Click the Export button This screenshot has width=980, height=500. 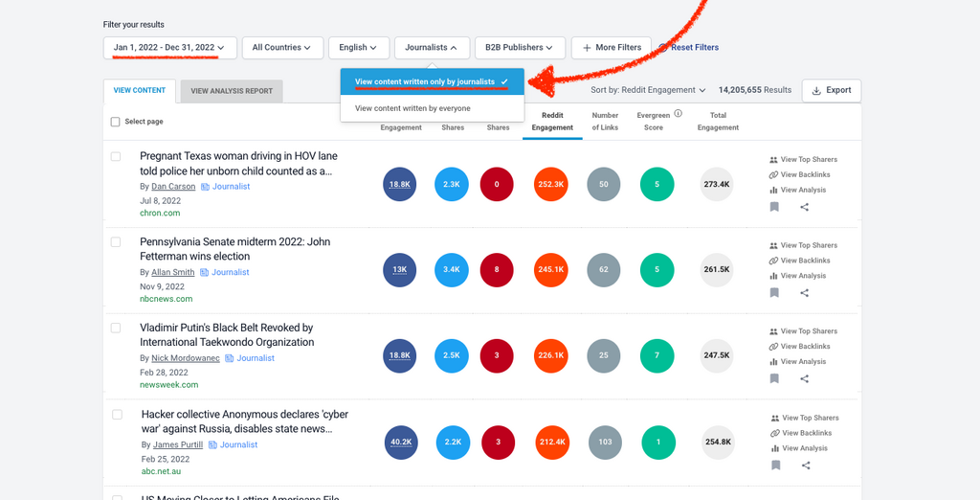tap(831, 90)
